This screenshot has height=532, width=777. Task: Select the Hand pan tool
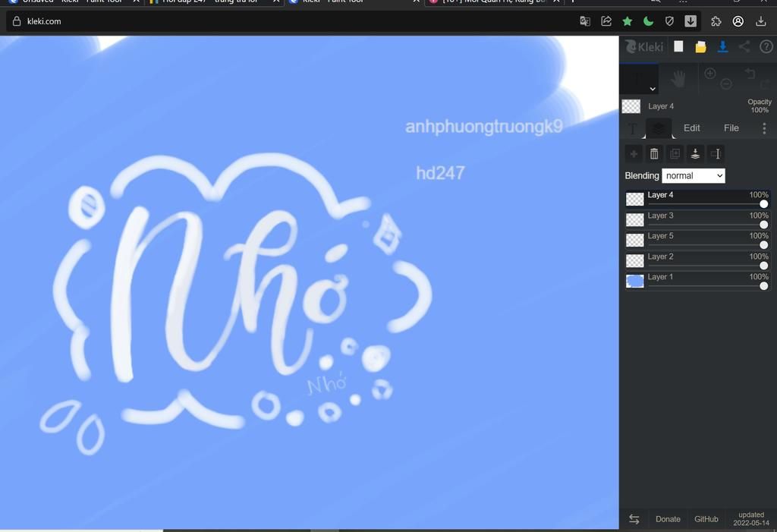point(678,79)
